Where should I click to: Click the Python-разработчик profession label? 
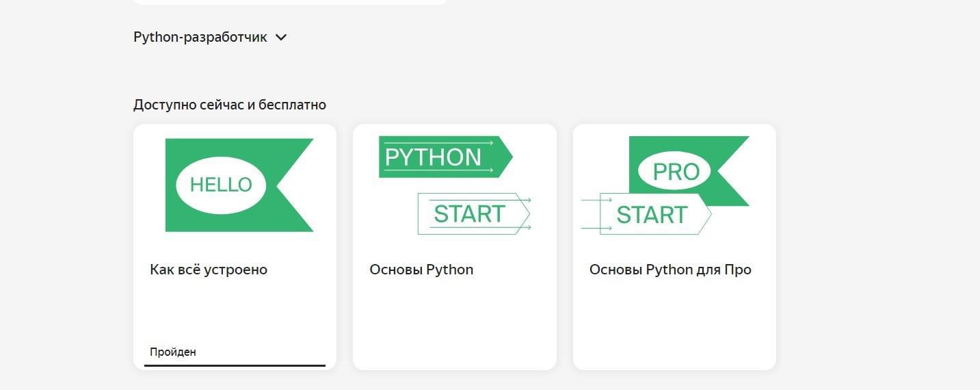click(x=200, y=38)
